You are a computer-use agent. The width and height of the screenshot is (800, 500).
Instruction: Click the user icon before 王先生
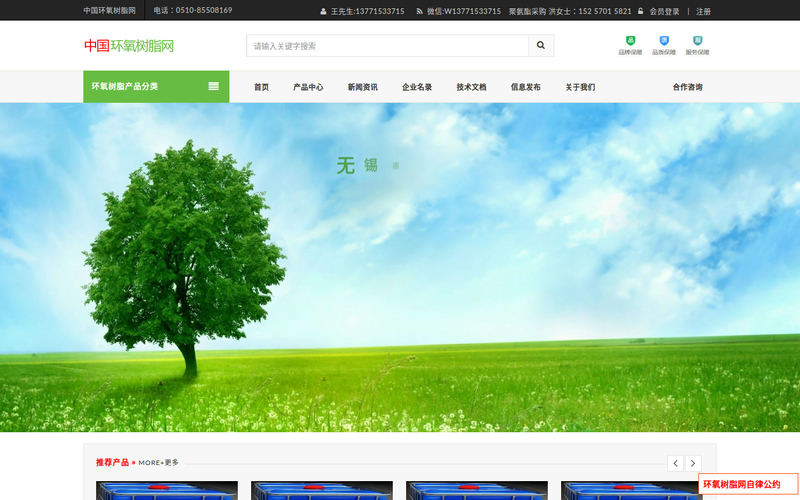tap(323, 11)
